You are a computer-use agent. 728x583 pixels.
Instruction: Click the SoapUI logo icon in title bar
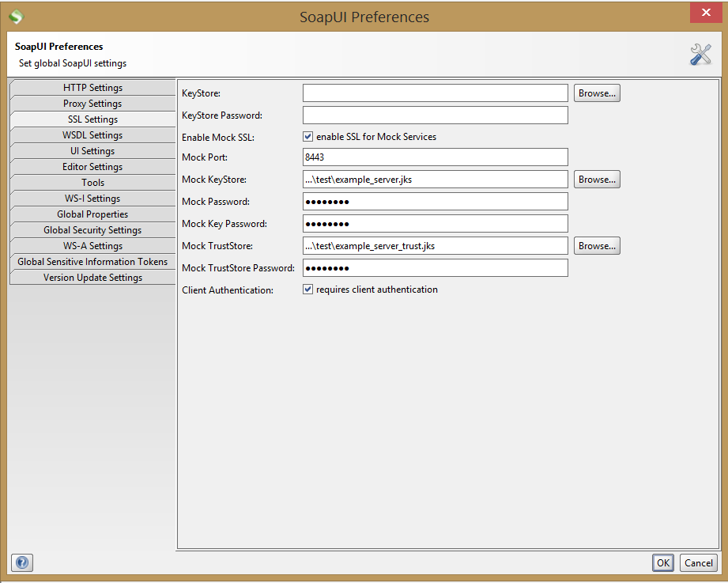point(17,17)
